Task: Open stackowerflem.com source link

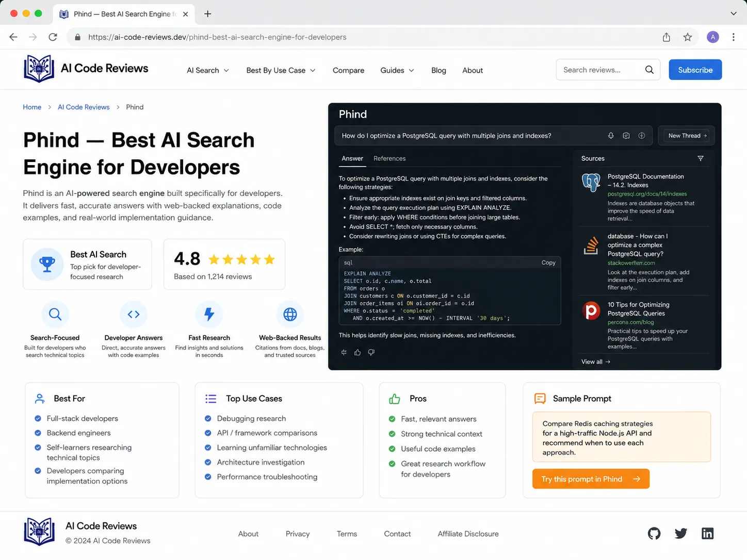Action: pos(631,263)
